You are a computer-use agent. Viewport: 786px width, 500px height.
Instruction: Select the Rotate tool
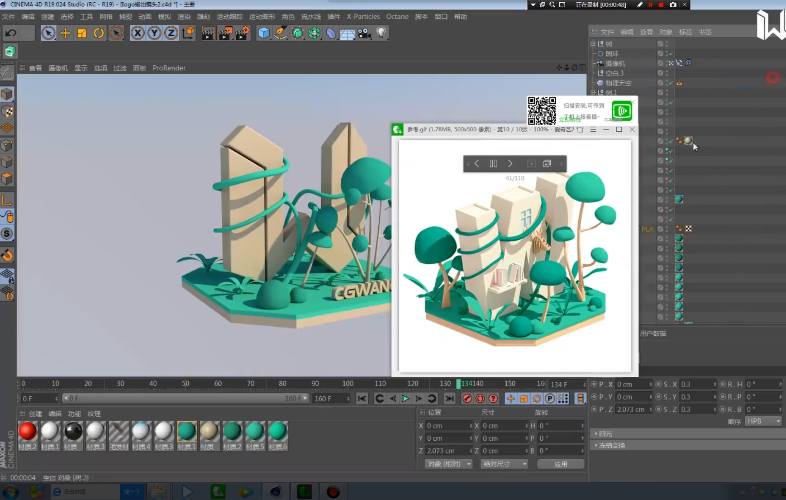coord(98,33)
